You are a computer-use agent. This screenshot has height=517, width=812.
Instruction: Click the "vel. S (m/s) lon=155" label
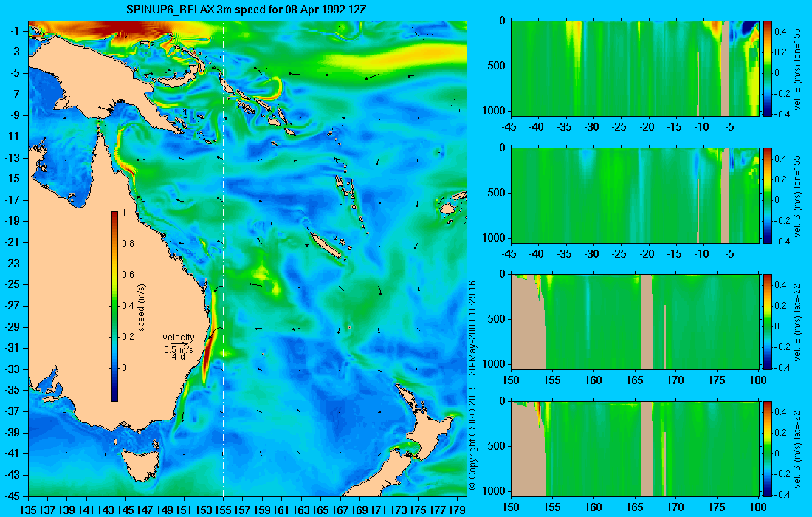click(x=797, y=196)
